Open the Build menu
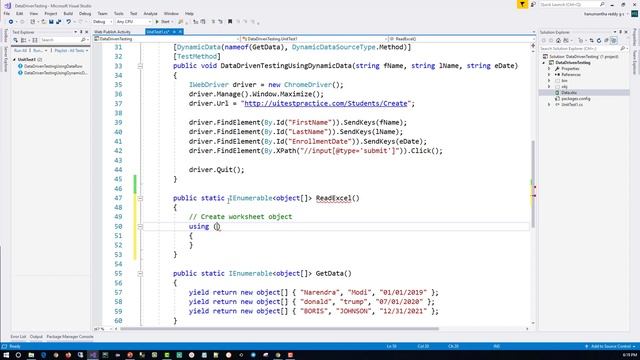640x360 pixels. (x=68, y=13)
